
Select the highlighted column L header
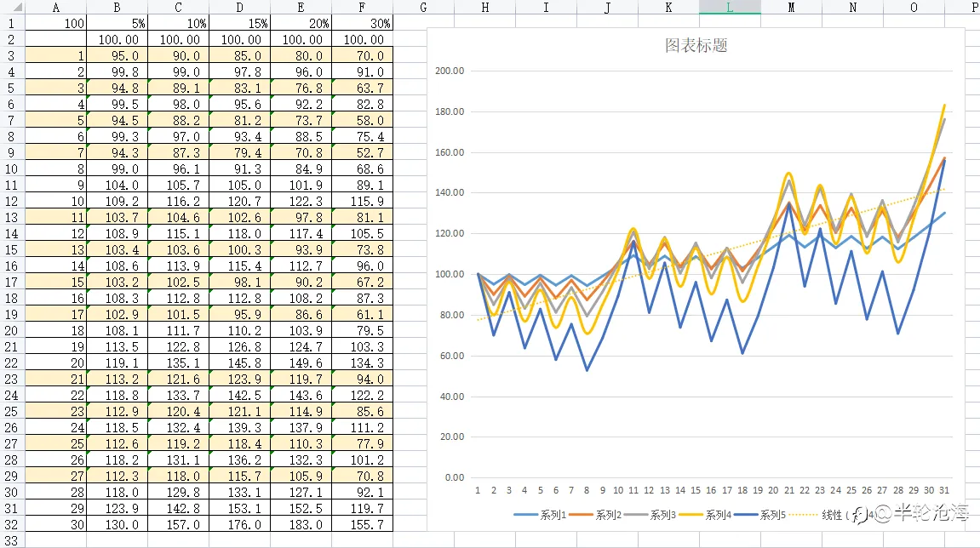[x=730, y=8]
